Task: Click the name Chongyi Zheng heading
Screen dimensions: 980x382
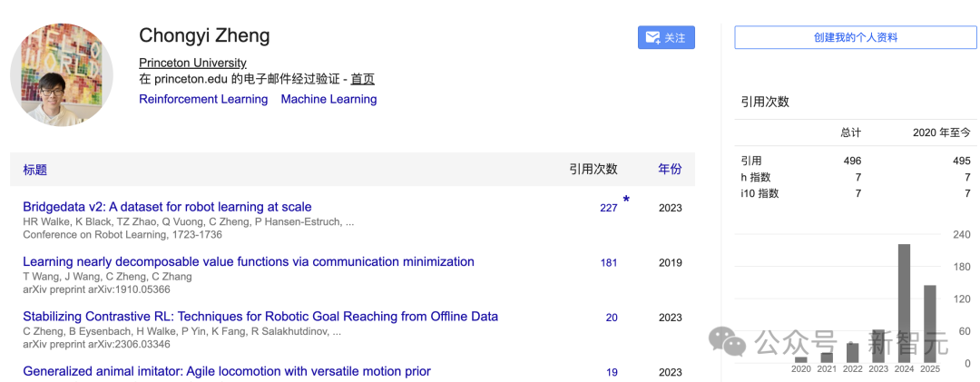Action: point(204,35)
